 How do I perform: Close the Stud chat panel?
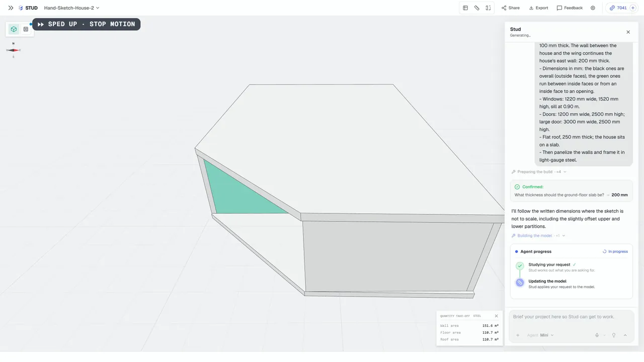point(628,32)
